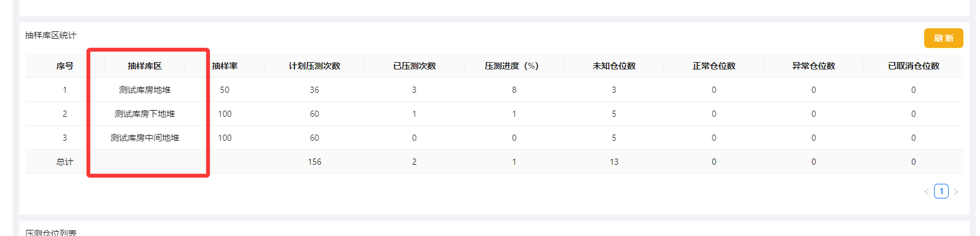980x236 pixels.
Task: Click the 刷新 refresh button
Action: (943, 38)
